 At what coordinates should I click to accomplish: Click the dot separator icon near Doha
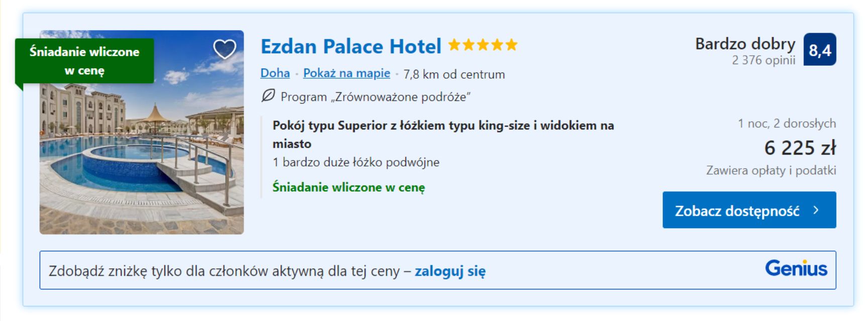(x=297, y=73)
